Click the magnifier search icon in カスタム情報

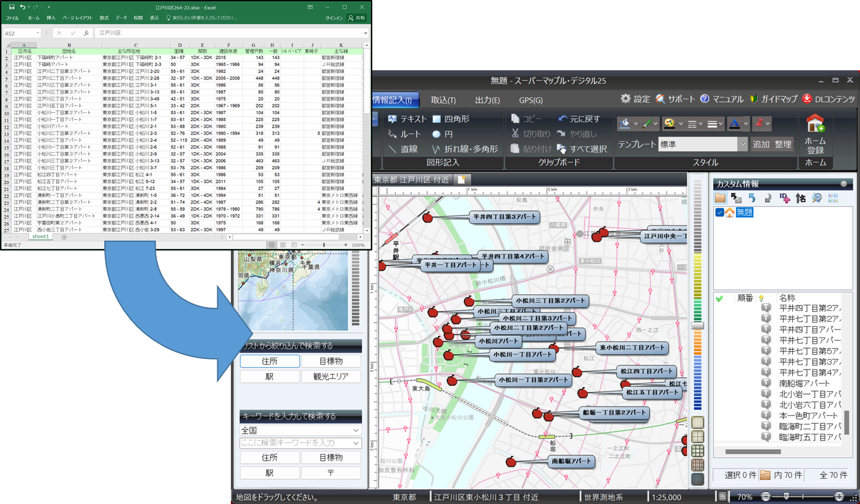(x=817, y=198)
